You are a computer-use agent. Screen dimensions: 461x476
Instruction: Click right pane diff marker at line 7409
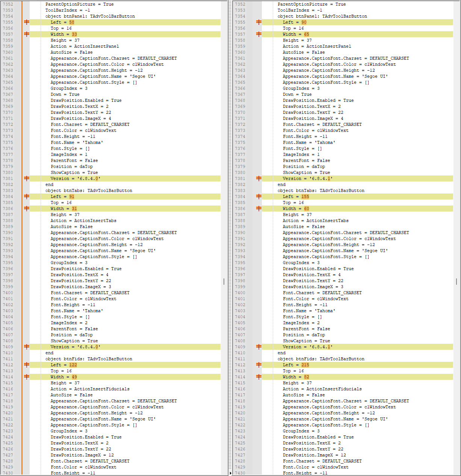click(259, 347)
